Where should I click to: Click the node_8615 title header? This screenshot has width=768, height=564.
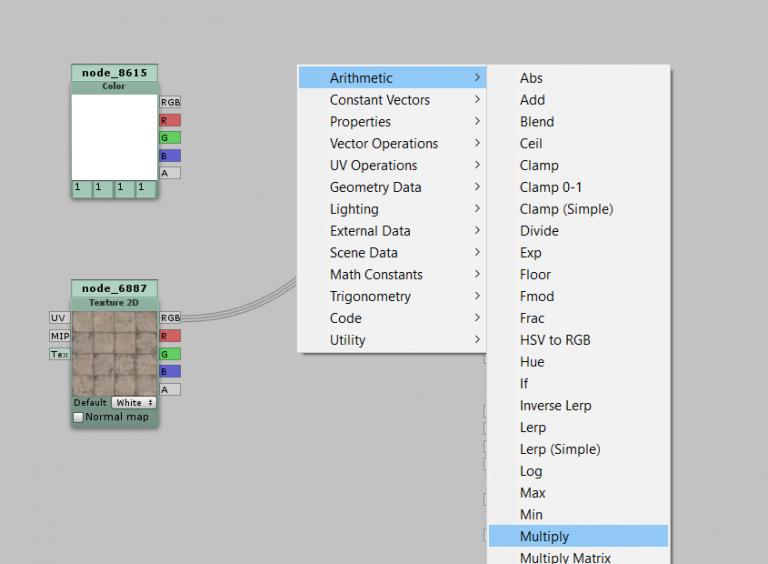(114, 73)
